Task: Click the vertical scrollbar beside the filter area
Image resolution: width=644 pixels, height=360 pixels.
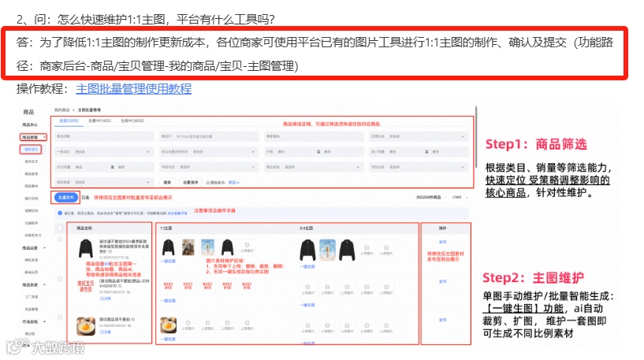Action: tap(476, 137)
